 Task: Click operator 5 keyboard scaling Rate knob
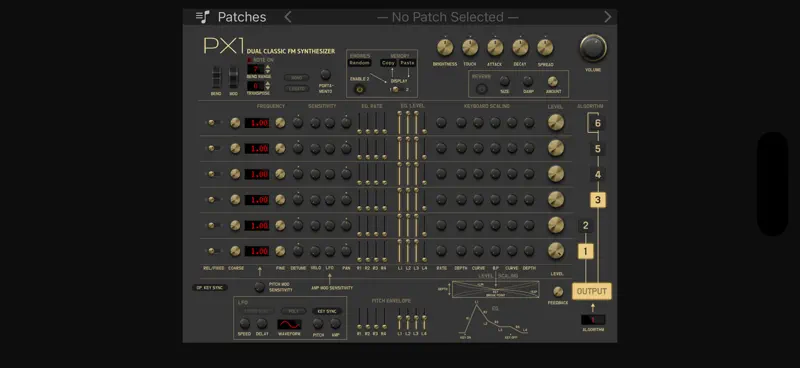pyautogui.click(x=441, y=149)
